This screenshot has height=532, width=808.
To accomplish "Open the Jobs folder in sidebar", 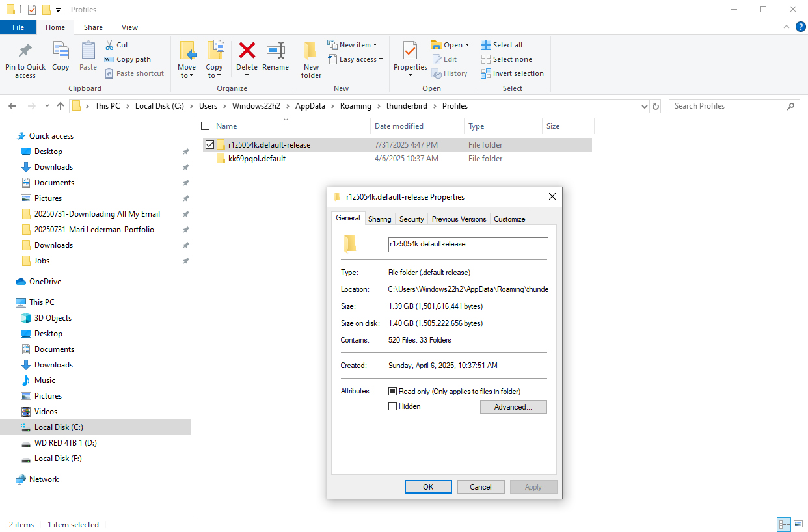I will [x=42, y=261].
